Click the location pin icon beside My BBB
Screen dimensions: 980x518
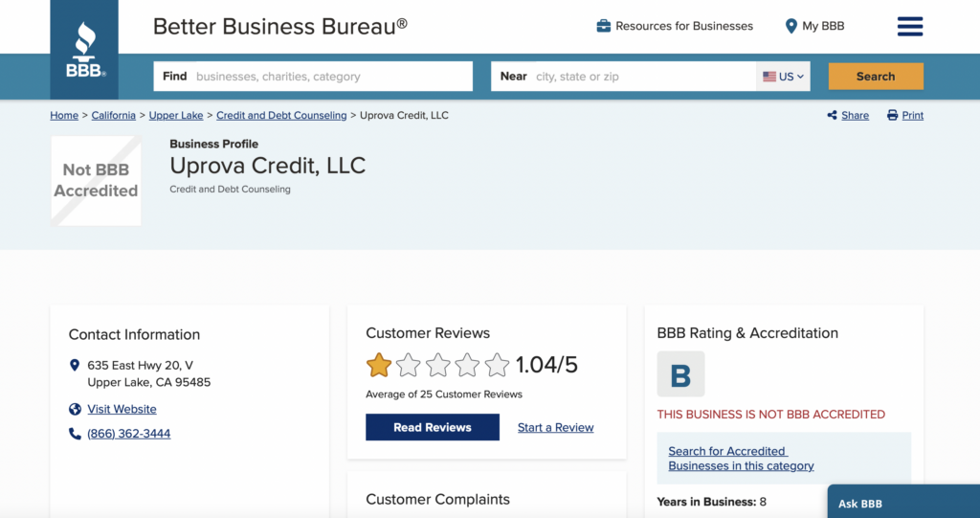[x=791, y=26]
